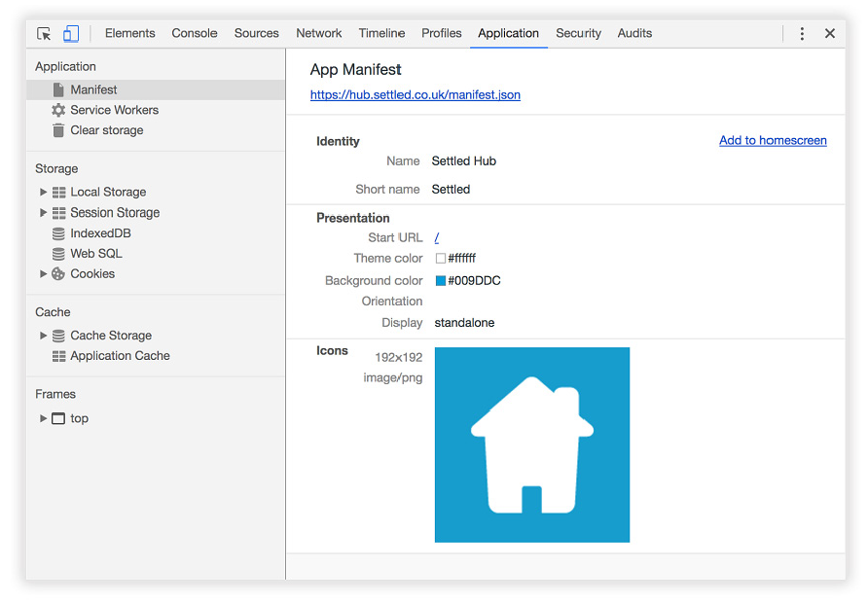Expand the Cache Storage tree

tap(43, 336)
